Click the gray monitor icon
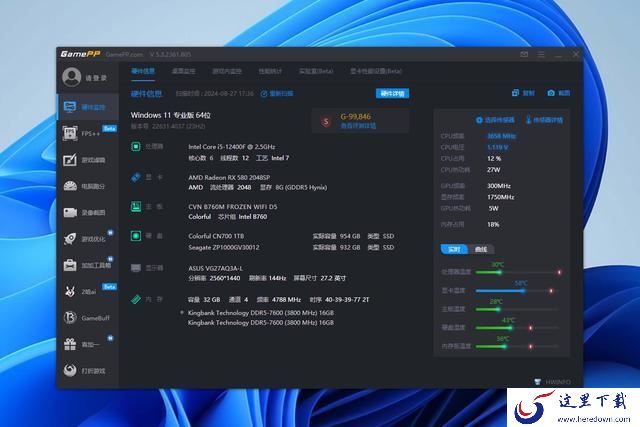This screenshot has height=427, width=640. coord(136,268)
